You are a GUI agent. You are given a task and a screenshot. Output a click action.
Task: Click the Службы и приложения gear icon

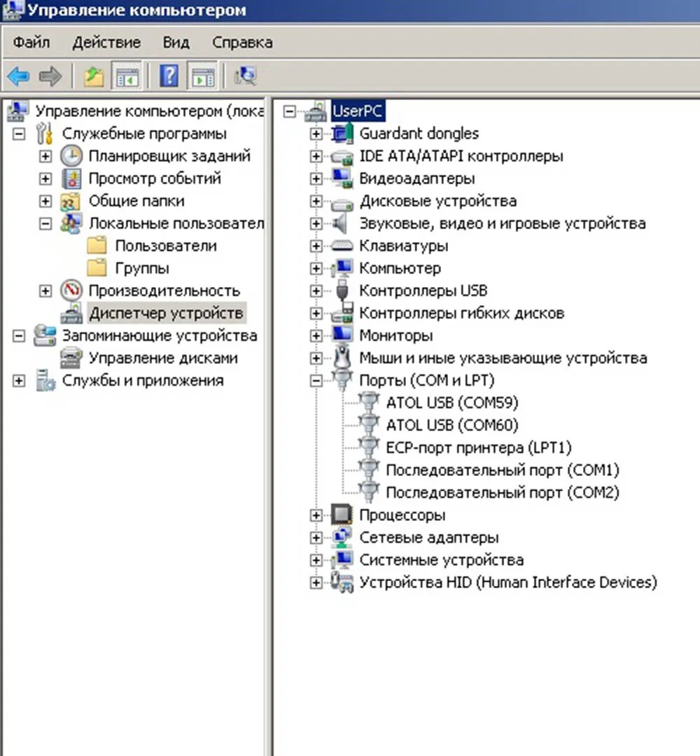pyautogui.click(x=45, y=380)
